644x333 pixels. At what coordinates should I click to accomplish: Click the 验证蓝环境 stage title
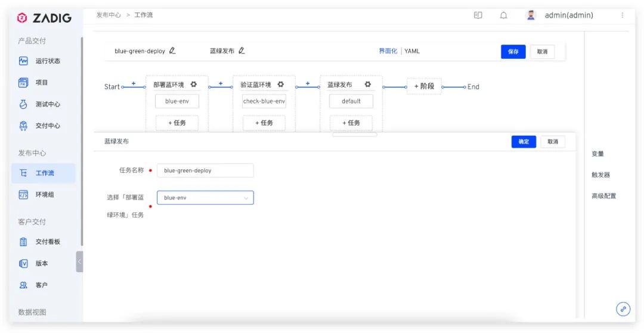(256, 85)
